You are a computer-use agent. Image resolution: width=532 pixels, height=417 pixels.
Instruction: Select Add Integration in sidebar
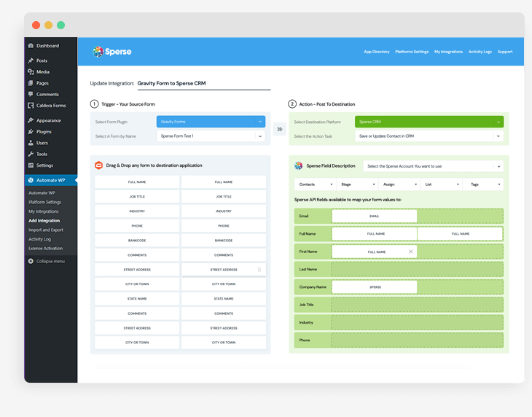click(x=44, y=221)
